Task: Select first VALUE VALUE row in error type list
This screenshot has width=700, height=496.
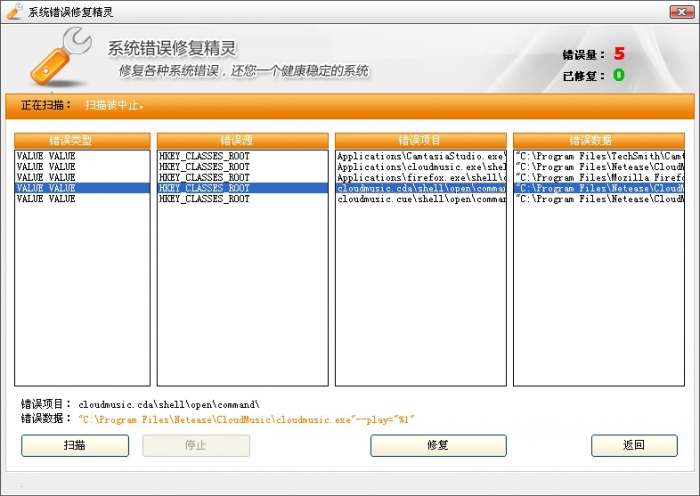Action: coord(82,156)
